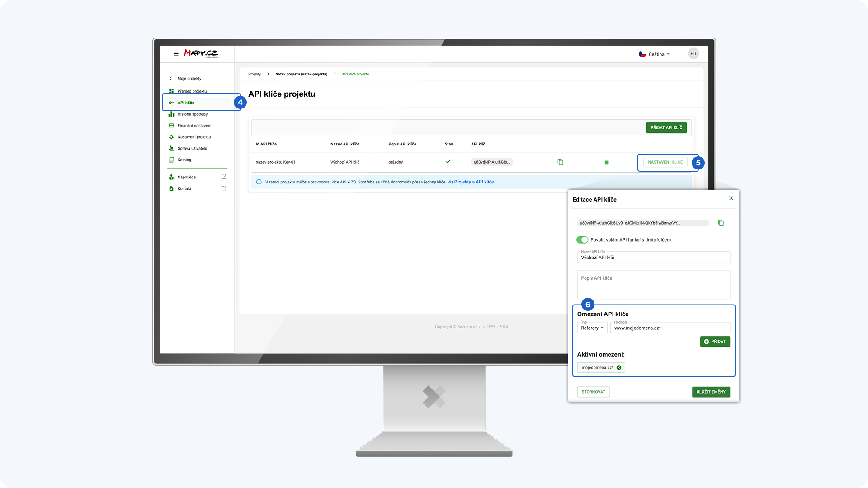Click the Mapy.cz developer logo
The width and height of the screenshot is (868, 488).
[x=201, y=54]
